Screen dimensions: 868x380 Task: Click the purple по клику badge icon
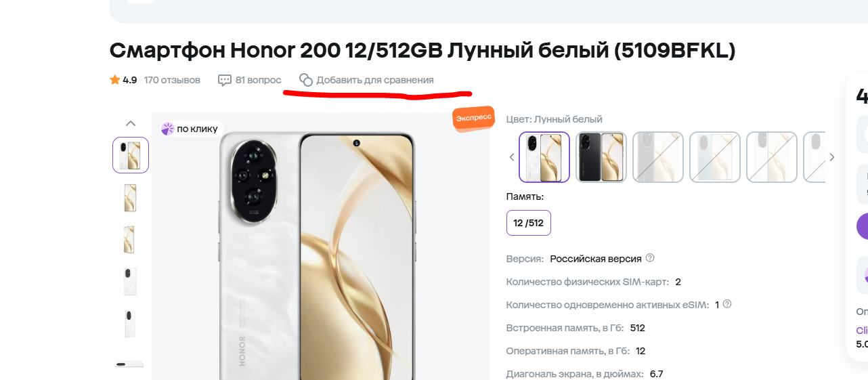point(168,129)
